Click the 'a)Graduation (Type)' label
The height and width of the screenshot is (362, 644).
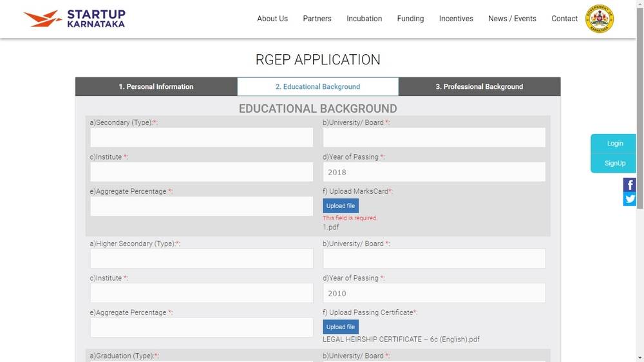click(124, 356)
